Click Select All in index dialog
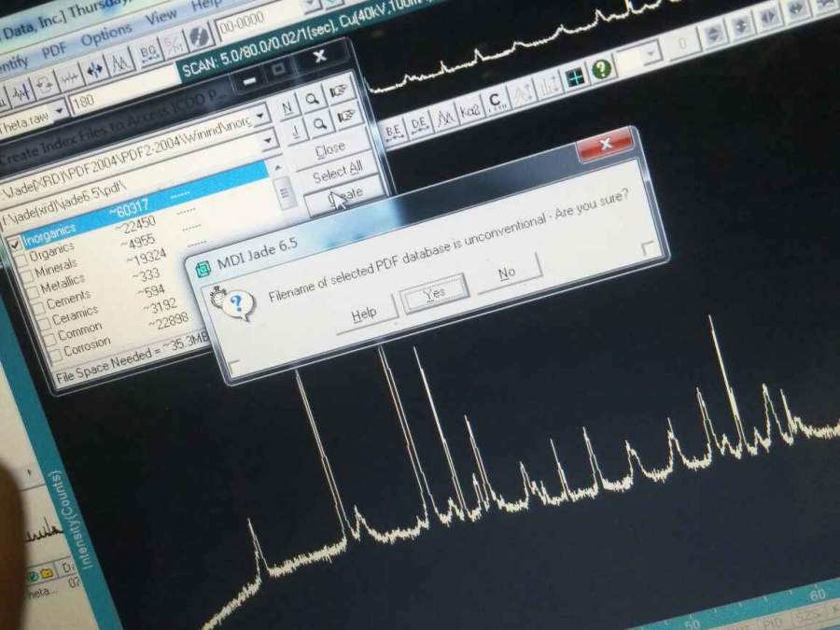The width and height of the screenshot is (840, 630). [x=338, y=172]
